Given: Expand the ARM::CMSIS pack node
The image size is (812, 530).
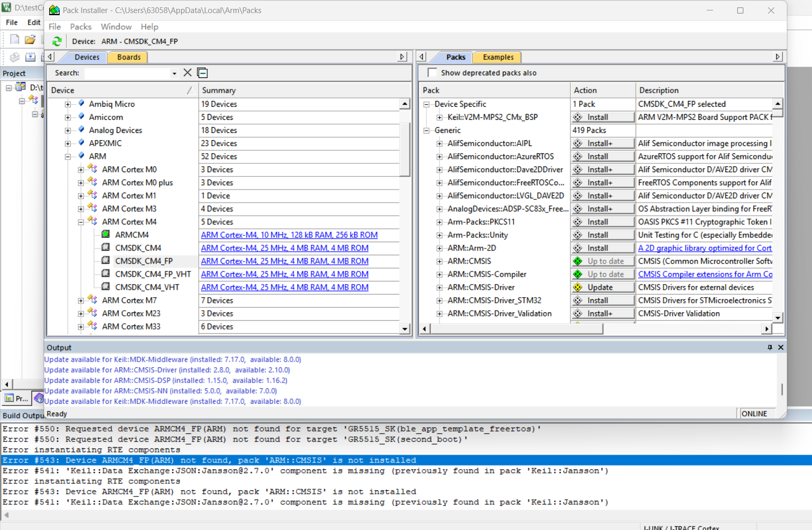Looking at the screenshot, I should [x=439, y=261].
